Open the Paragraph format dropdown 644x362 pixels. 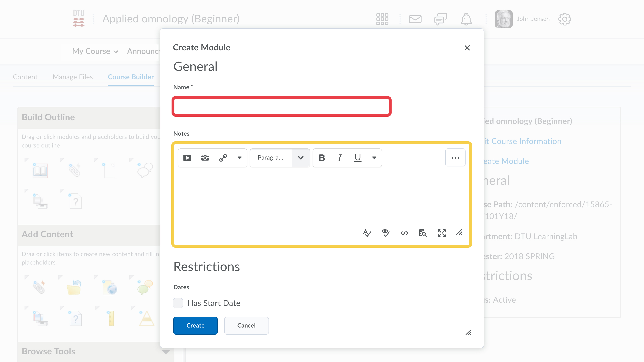pyautogui.click(x=280, y=158)
